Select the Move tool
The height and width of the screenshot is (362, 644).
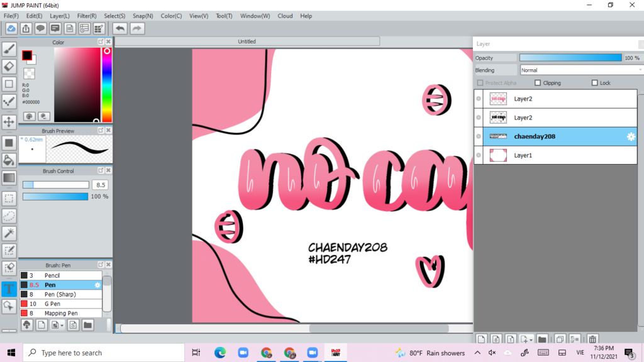click(9, 121)
